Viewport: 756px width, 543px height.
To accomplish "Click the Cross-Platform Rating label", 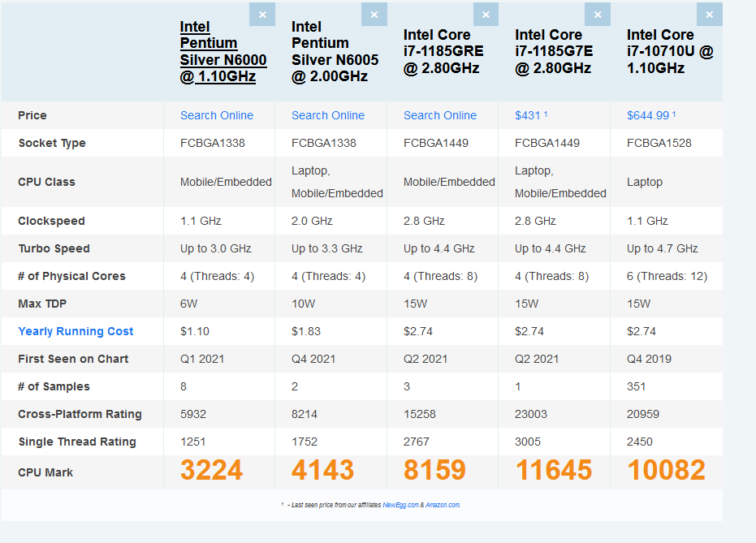I will [80, 414].
